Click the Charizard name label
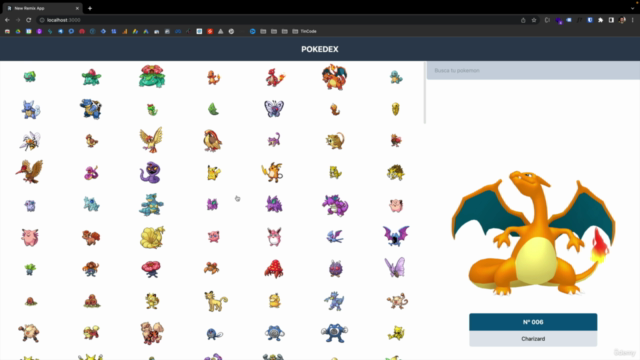640x360 pixels. (533, 339)
